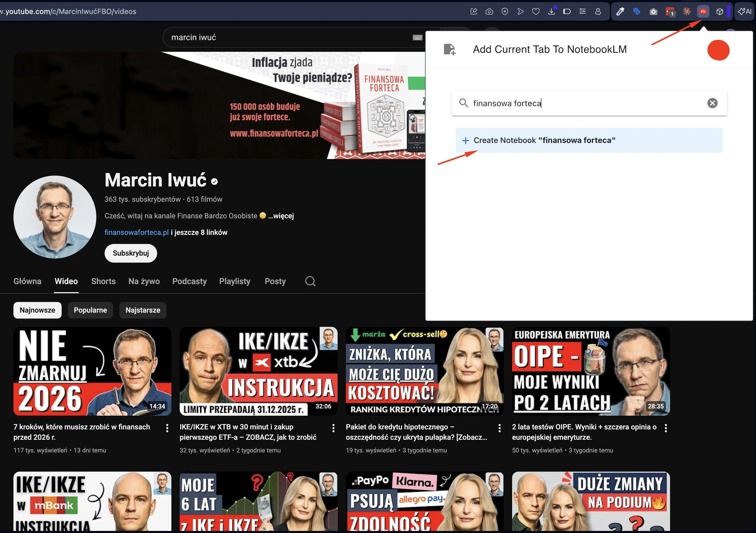Image resolution: width=756 pixels, height=533 pixels.
Task: Open the shopping tags extension icon
Action: (x=637, y=11)
